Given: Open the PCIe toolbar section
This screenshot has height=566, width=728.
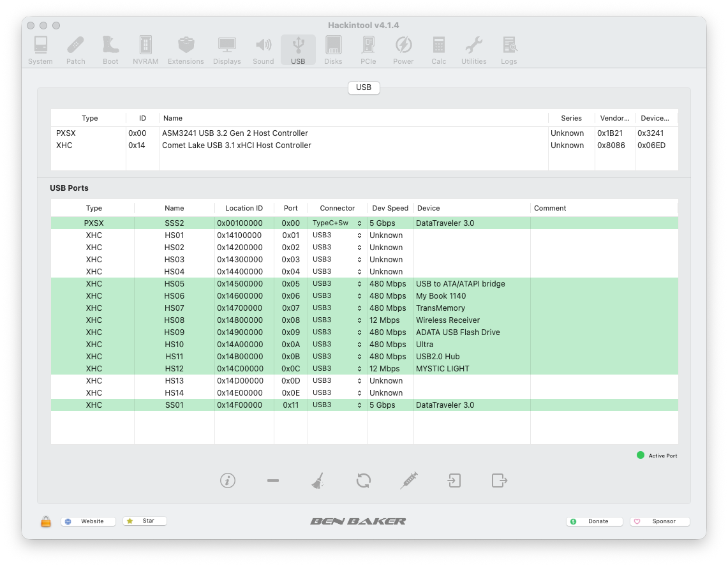Looking at the screenshot, I should tap(368, 50).
